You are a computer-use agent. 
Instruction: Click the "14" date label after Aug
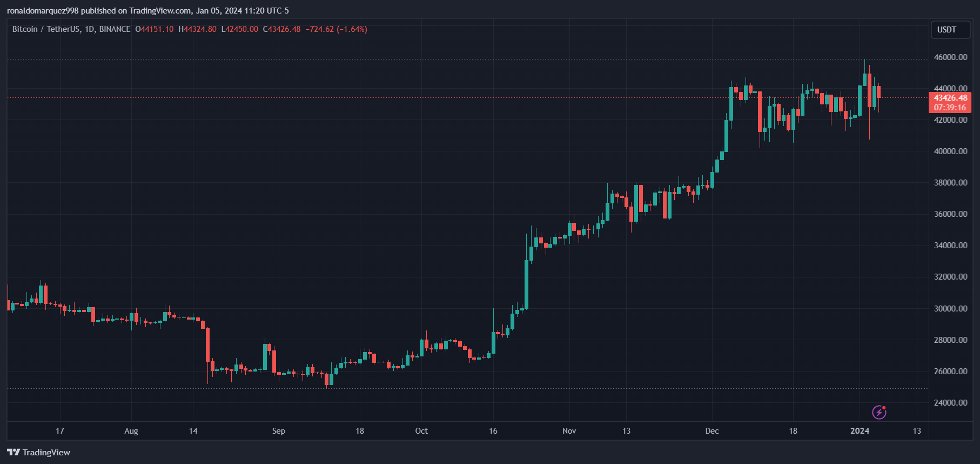(x=193, y=431)
